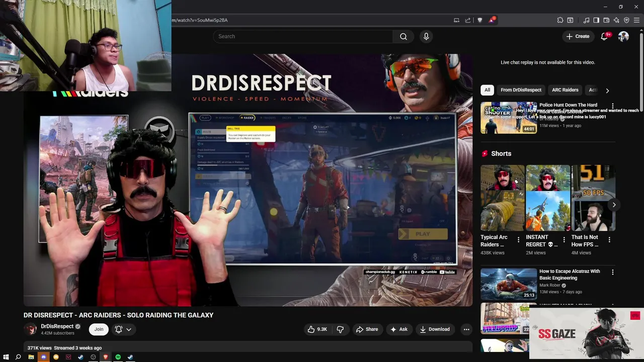This screenshot has width=644, height=362.
Task: Open YouTube notifications bell
Action: (x=605, y=36)
